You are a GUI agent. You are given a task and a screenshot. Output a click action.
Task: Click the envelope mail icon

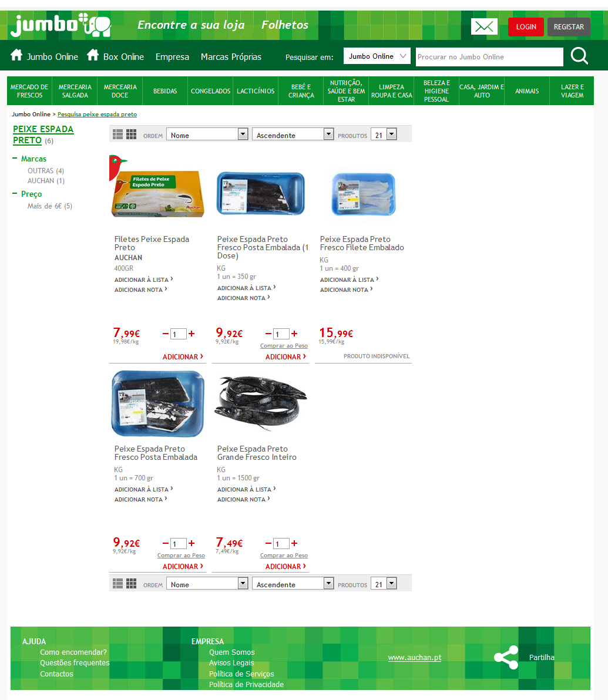(x=484, y=27)
